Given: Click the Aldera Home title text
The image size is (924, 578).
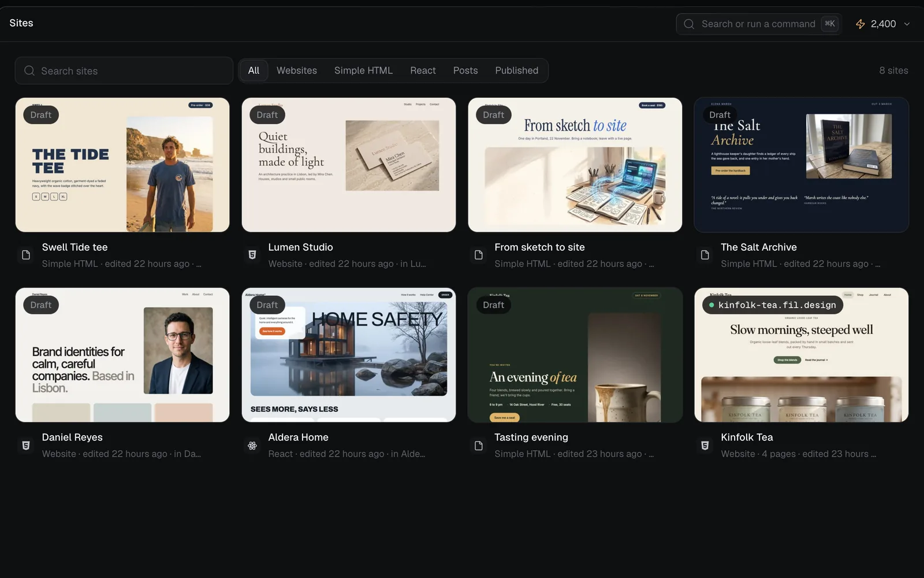Looking at the screenshot, I should [x=298, y=437].
